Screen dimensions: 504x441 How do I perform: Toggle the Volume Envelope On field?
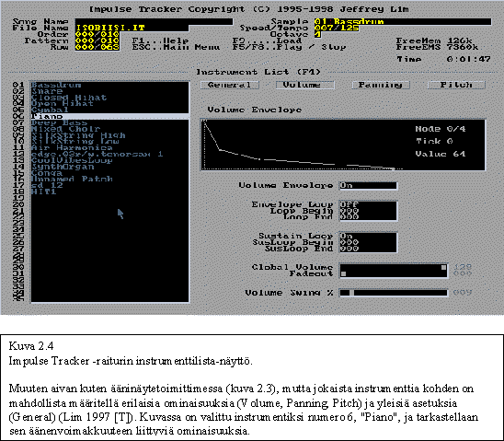[x=368, y=186]
